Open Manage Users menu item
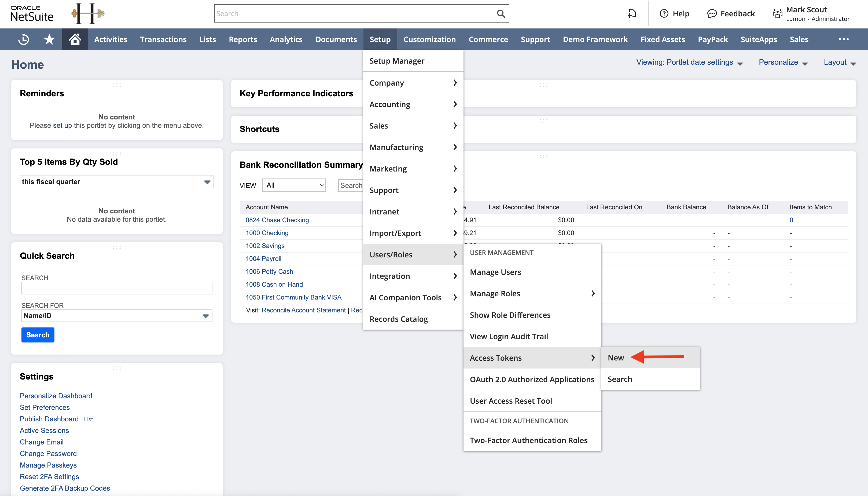The height and width of the screenshot is (496, 868). pyautogui.click(x=532, y=272)
